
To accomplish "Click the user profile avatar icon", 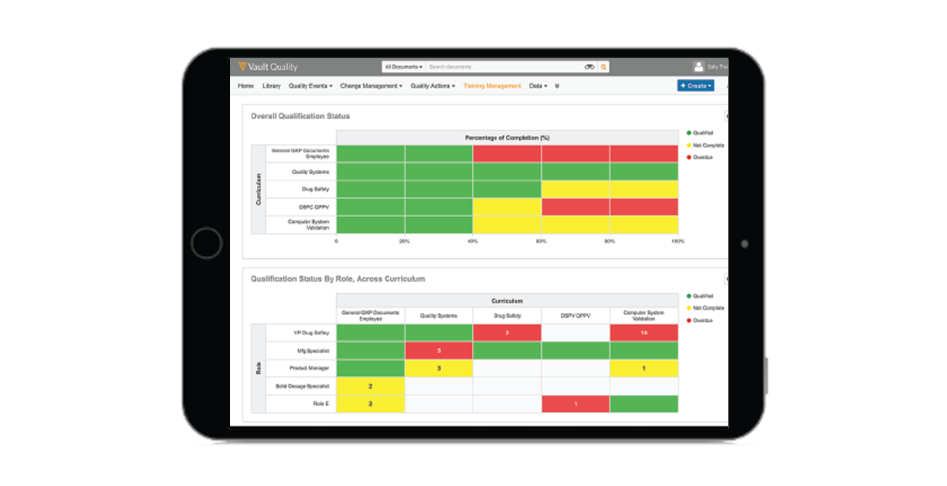I will [698, 67].
